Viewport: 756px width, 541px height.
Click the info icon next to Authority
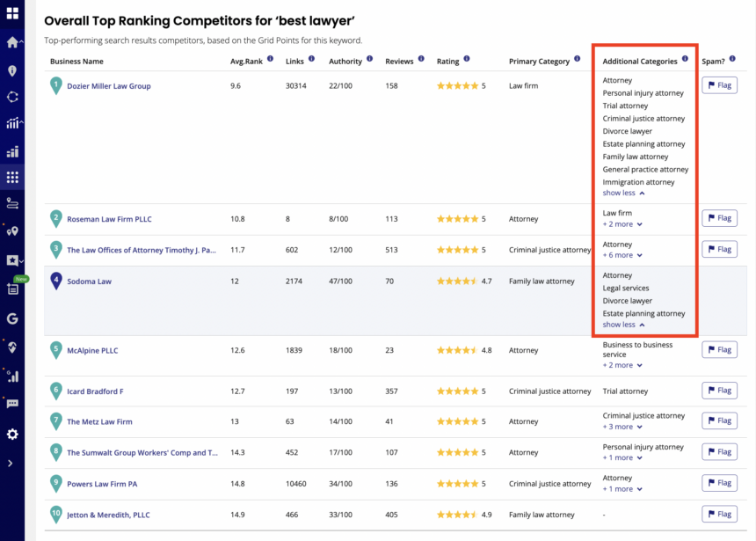[x=370, y=60]
